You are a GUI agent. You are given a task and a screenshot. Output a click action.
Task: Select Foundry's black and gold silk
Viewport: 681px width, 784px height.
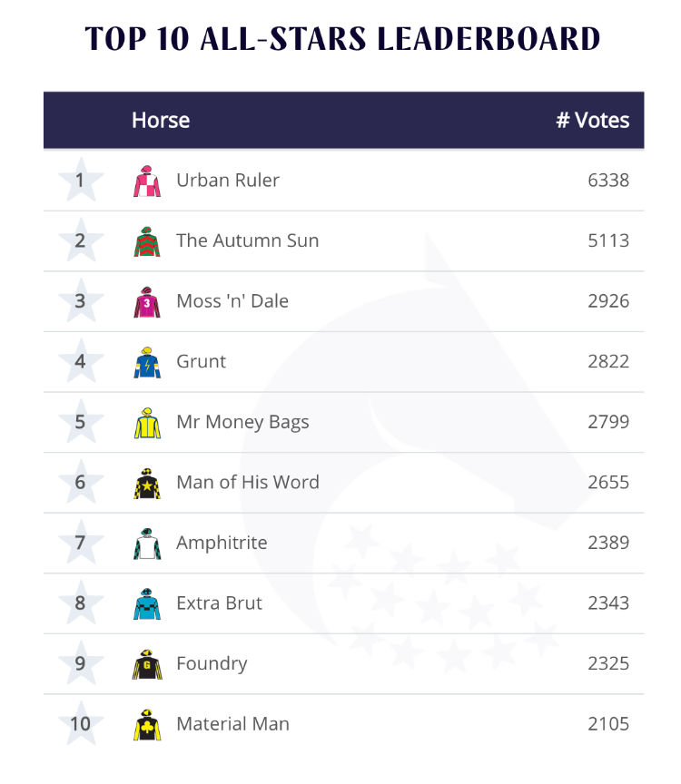(x=147, y=664)
